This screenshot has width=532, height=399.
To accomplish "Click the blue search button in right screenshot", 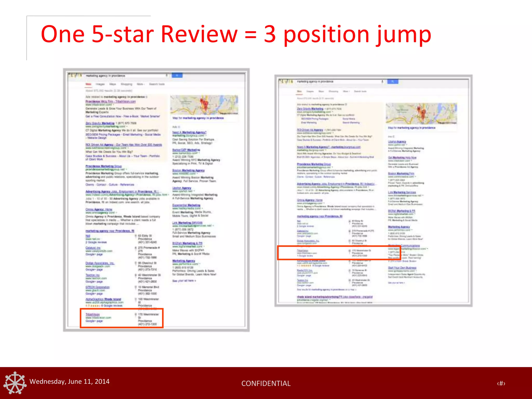I will pos(393,82).
